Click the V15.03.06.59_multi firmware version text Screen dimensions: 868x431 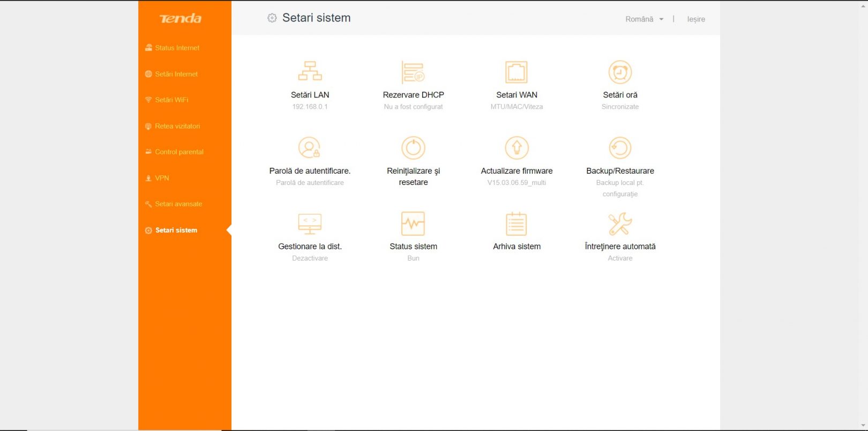(517, 183)
